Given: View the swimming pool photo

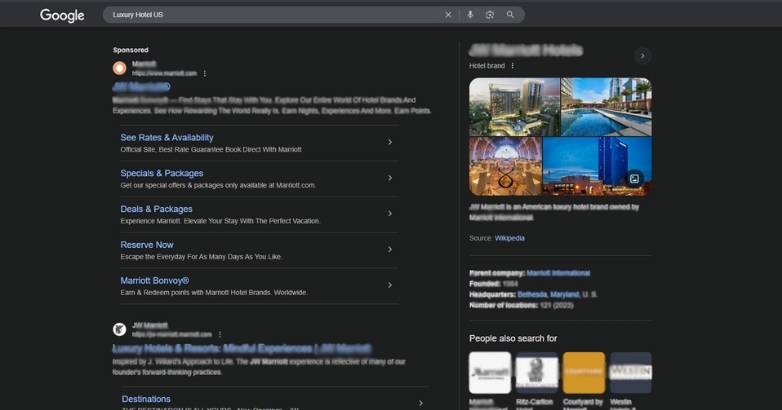Looking at the screenshot, I should [606, 107].
